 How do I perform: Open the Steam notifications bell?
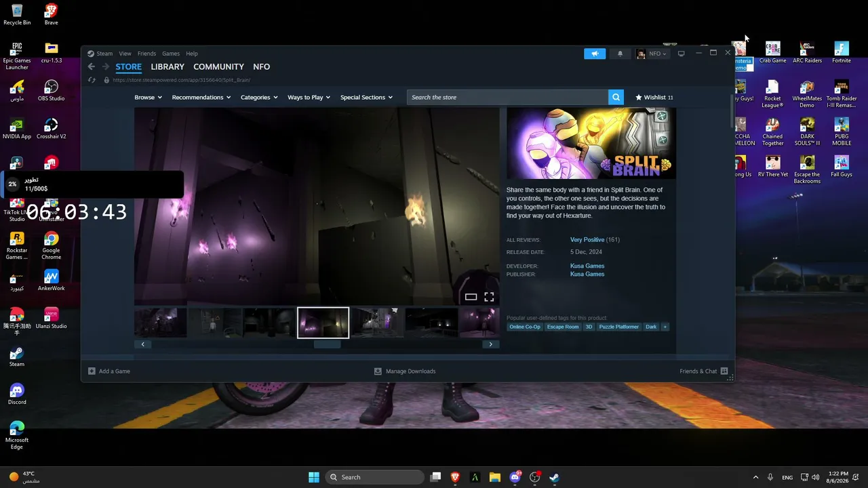tap(620, 54)
